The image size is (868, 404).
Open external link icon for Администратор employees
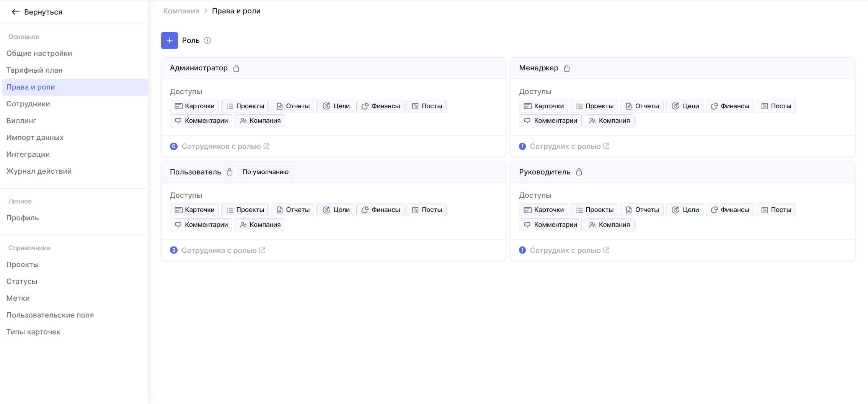[x=267, y=146]
